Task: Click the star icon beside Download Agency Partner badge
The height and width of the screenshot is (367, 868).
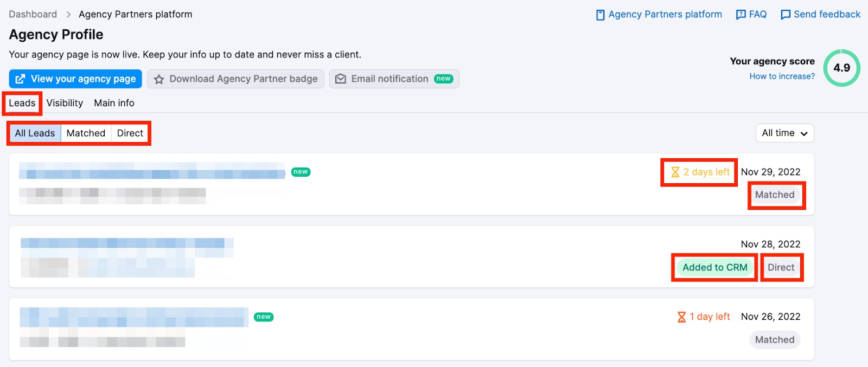Action: pyautogui.click(x=159, y=79)
